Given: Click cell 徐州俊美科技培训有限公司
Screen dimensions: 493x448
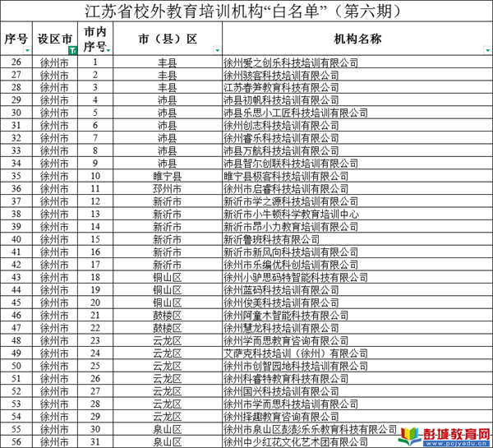Looking at the screenshot, I should (357, 303).
